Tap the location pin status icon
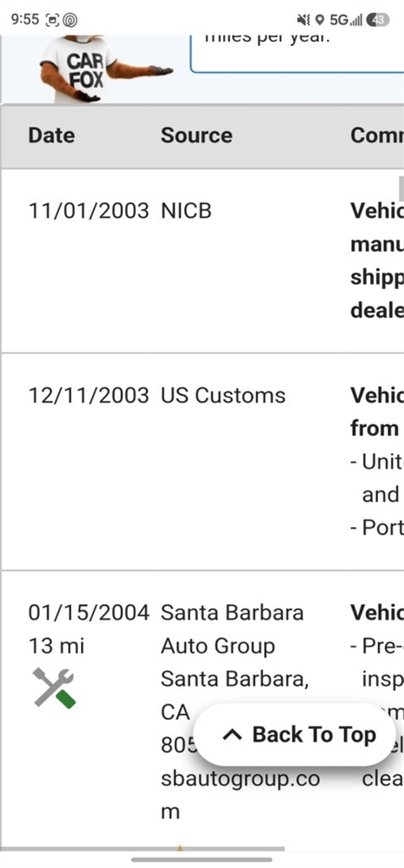The width and height of the screenshot is (404, 868). tap(319, 20)
